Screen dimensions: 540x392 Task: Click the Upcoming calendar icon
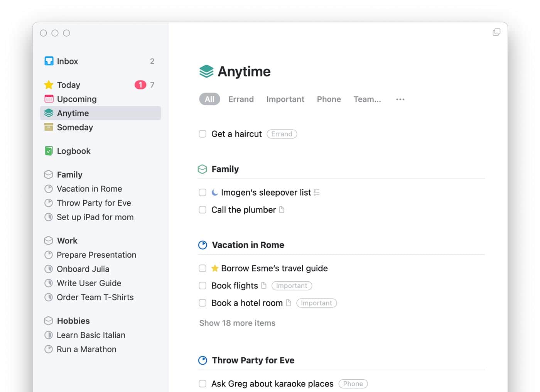coord(49,99)
